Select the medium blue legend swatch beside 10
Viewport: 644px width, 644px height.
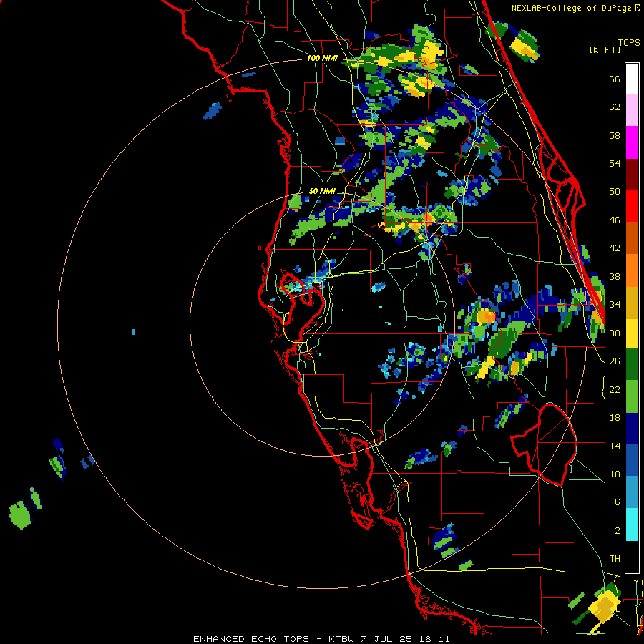tap(632, 460)
